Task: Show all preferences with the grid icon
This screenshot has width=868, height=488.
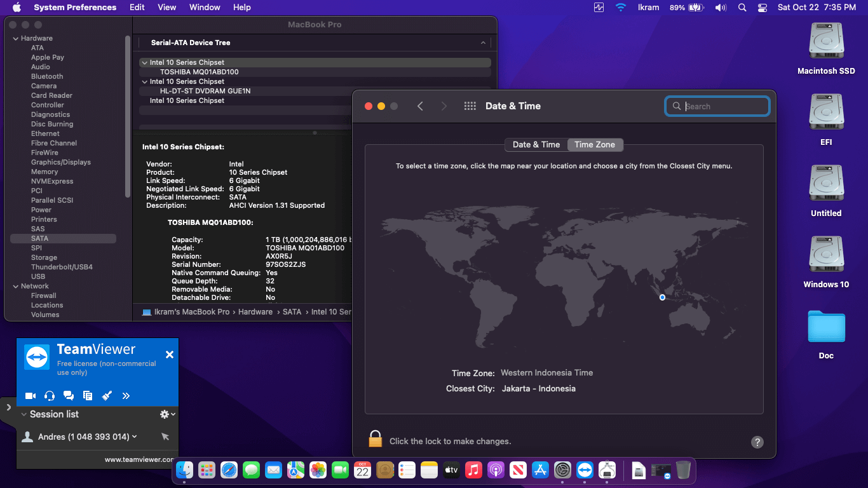Action: (x=470, y=106)
